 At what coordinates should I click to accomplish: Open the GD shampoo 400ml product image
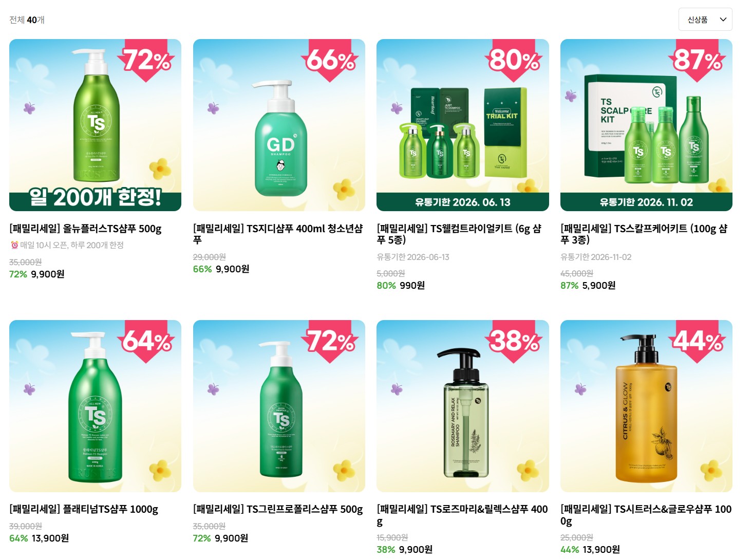click(279, 125)
